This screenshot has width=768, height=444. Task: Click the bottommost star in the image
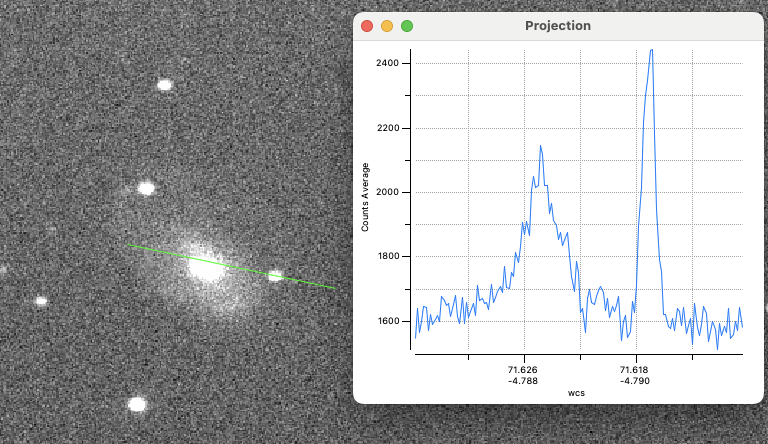pos(137,405)
